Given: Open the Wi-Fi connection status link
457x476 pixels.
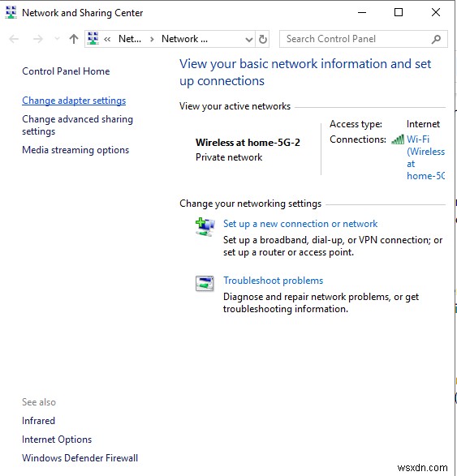Looking at the screenshot, I should [425, 157].
